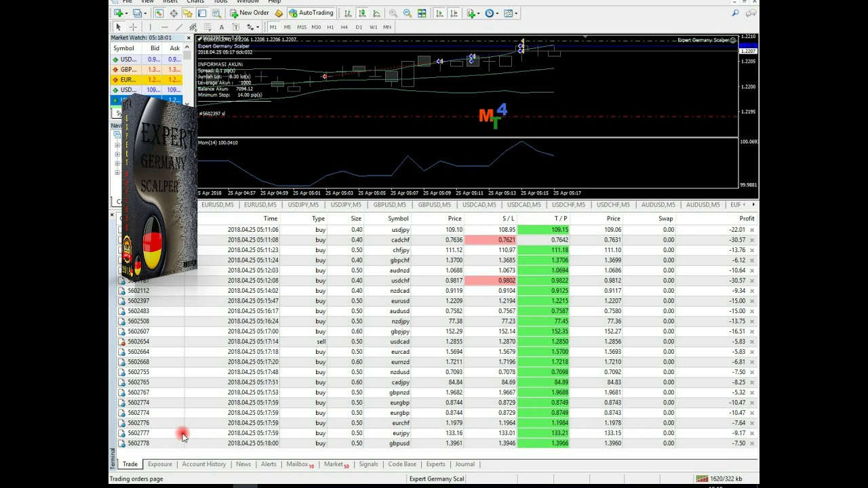Open the Experts tab in Terminal

pos(435,464)
